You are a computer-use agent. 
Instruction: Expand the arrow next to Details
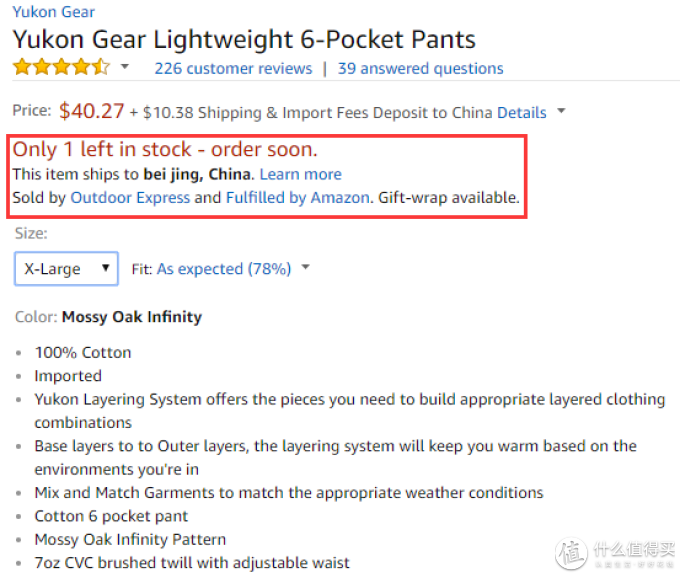[x=561, y=111]
